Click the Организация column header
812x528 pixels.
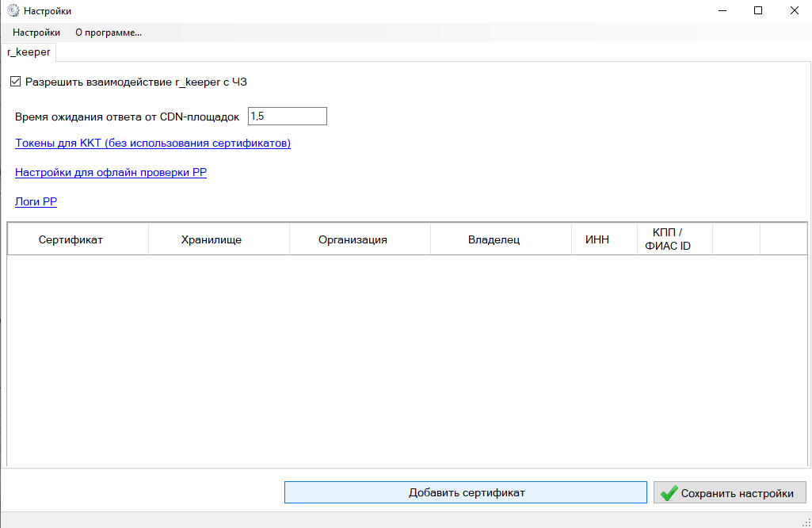point(360,239)
